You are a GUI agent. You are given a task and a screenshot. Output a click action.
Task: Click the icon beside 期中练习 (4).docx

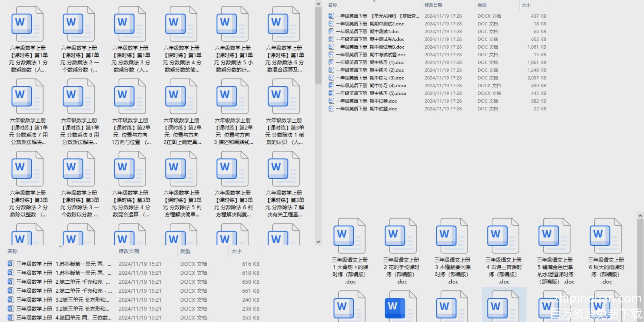click(x=331, y=86)
